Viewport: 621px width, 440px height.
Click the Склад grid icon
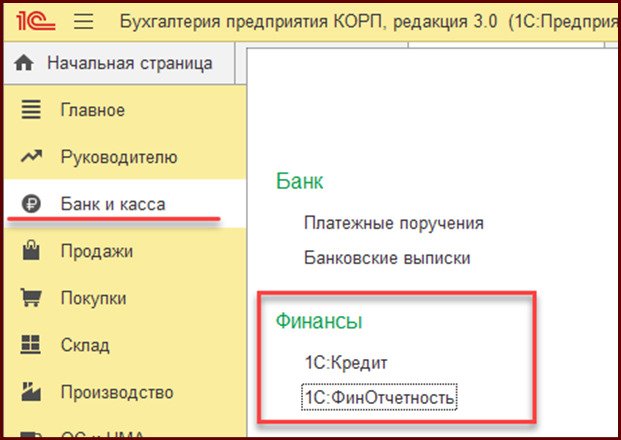click(x=32, y=345)
